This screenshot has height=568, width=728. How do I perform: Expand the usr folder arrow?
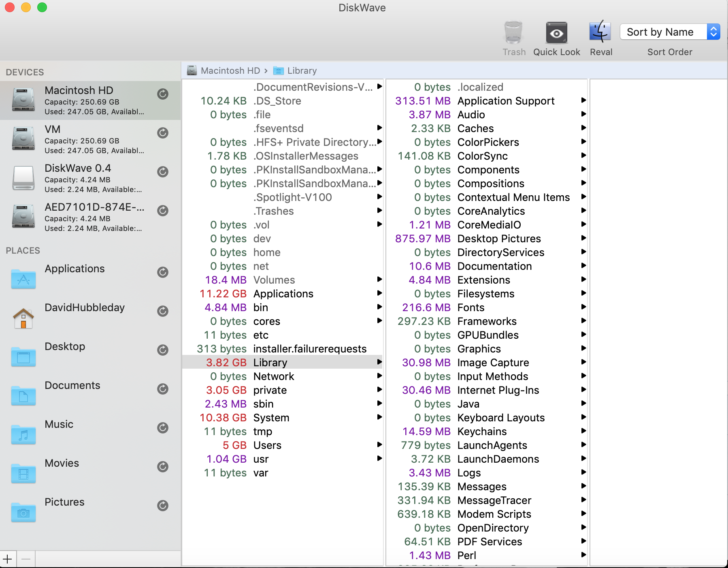pyautogui.click(x=379, y=459)
